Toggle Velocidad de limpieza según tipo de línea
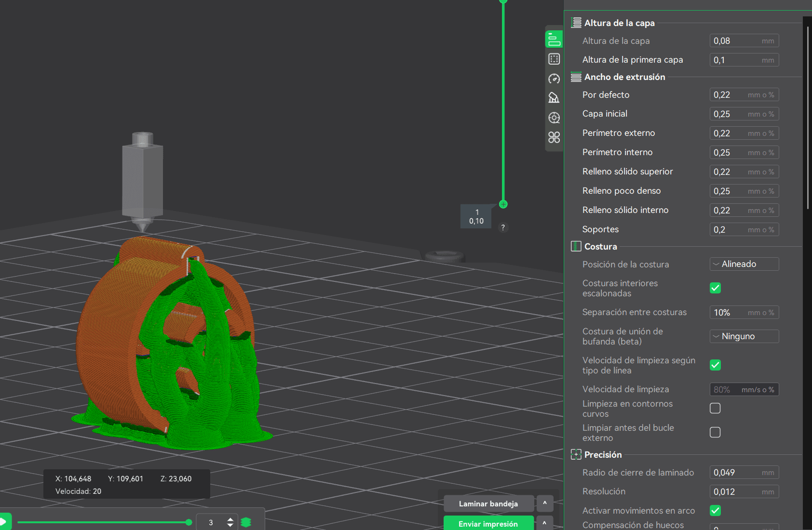 tap(715, 365)
